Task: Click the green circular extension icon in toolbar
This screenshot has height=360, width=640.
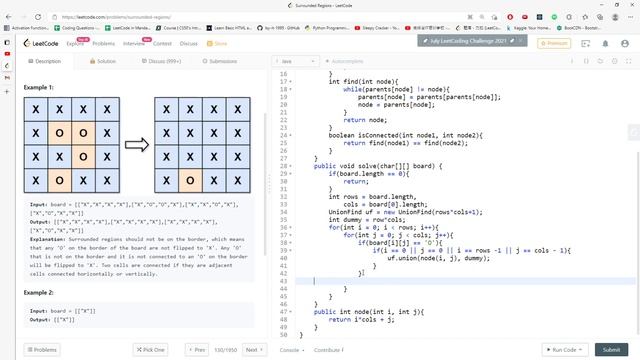Action: tap(554, 17)
